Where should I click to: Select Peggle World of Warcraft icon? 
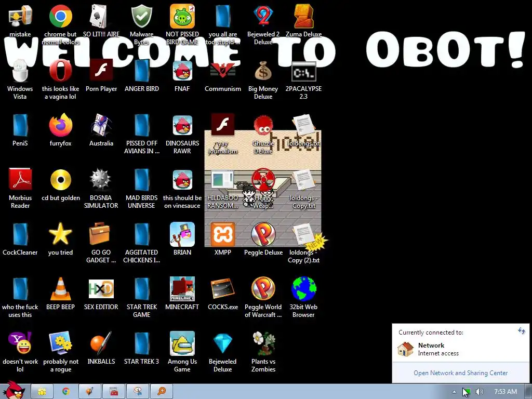[263, 289]
